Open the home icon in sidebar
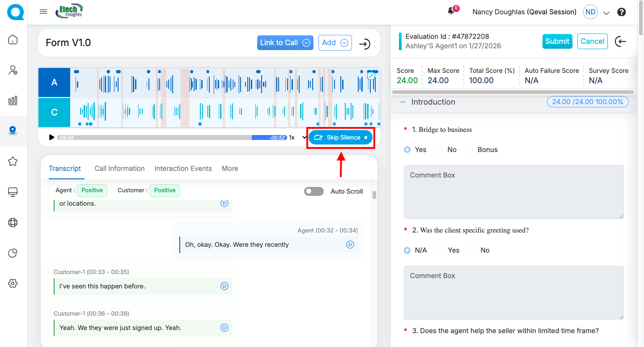Viewport: 644px width, 347px height. tap(13, 40)
